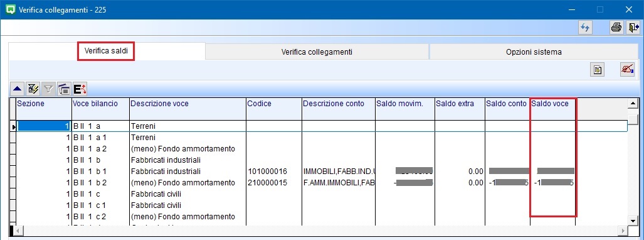The image size is (644, 240).
Task: Click the vertical scrollbar down arrow
Action: (633, 221)
